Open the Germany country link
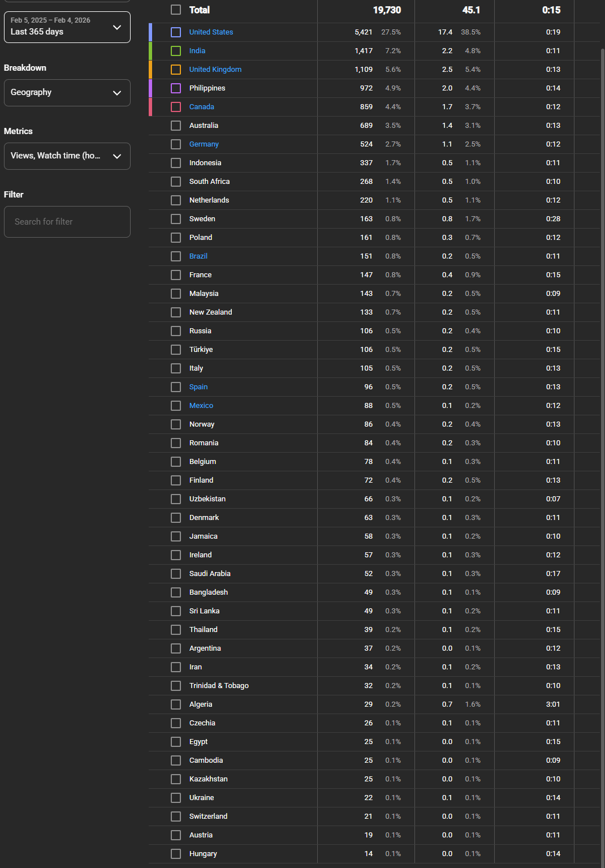605x868 pixels. coord(204,144)
